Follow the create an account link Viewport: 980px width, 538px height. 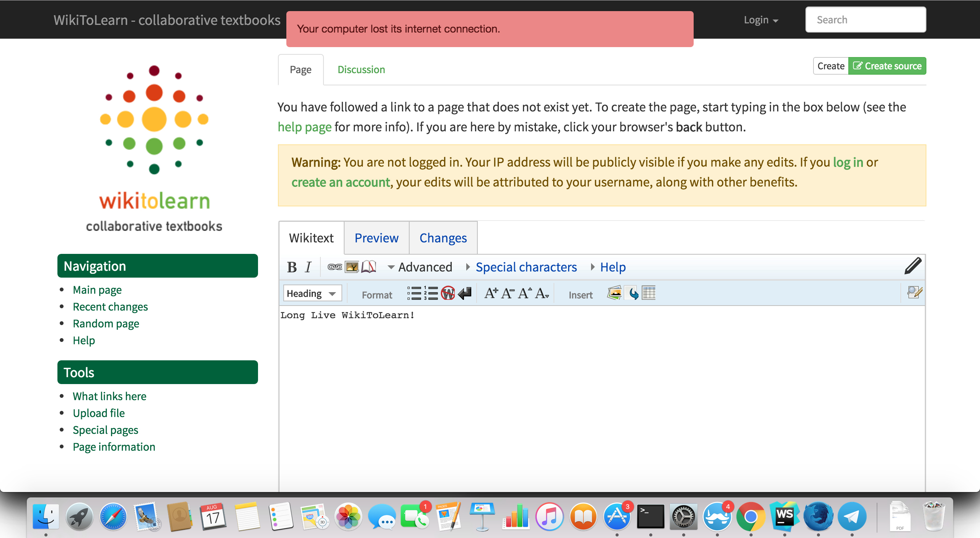(340, 182)
